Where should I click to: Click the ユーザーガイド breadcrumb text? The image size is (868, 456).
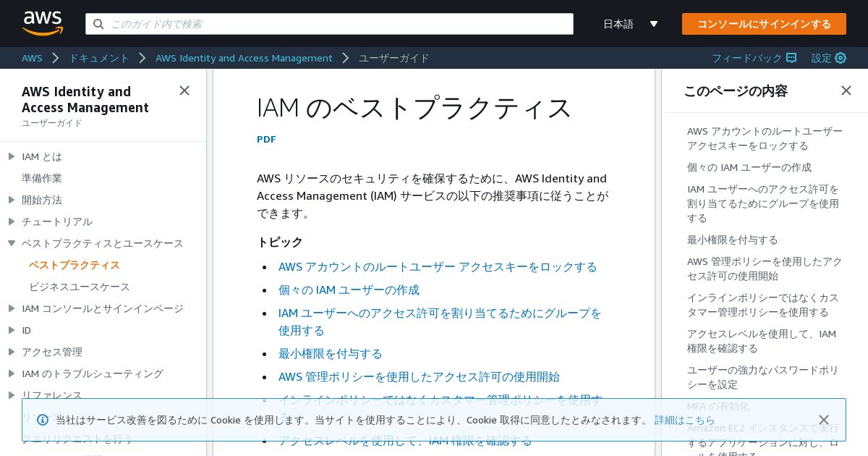coord(394,58)
